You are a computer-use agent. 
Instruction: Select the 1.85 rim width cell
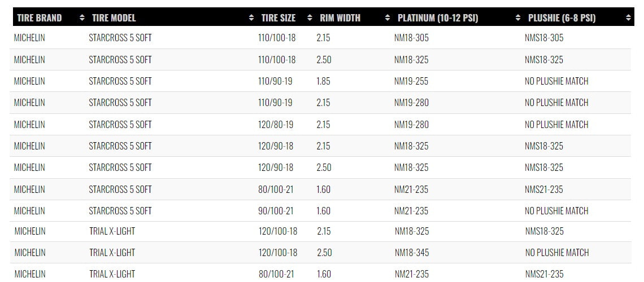324,81
